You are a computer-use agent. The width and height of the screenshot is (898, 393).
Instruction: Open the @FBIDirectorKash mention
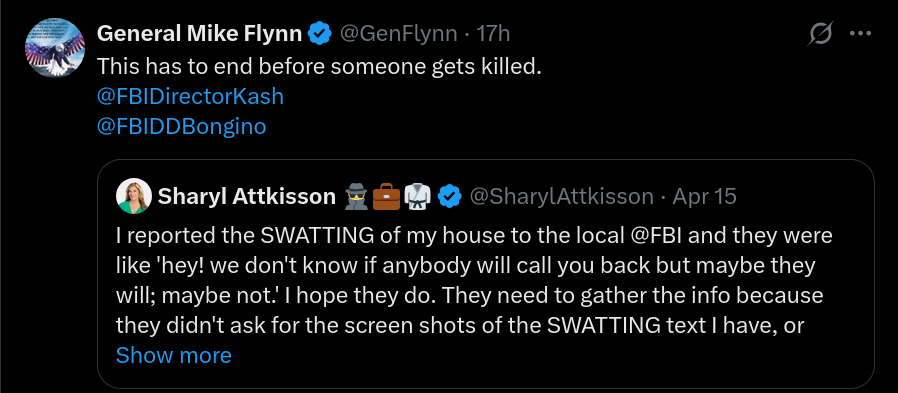(190, 96)
